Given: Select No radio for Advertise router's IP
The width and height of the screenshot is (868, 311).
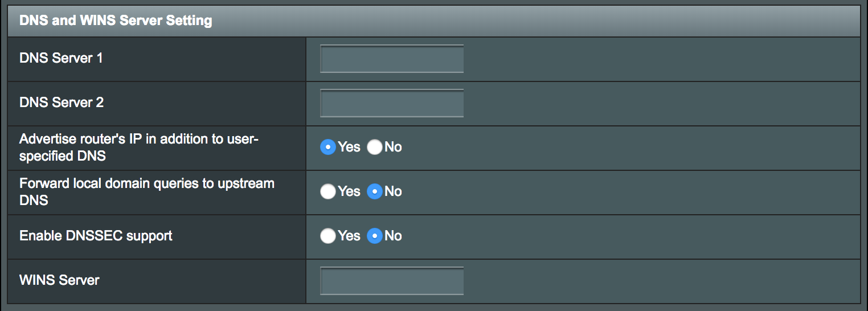Looking at the screenshot, I should [x=374, y=148].
